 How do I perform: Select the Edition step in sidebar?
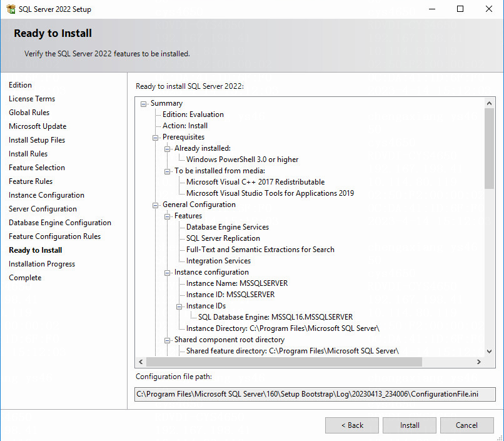(20, 85)
